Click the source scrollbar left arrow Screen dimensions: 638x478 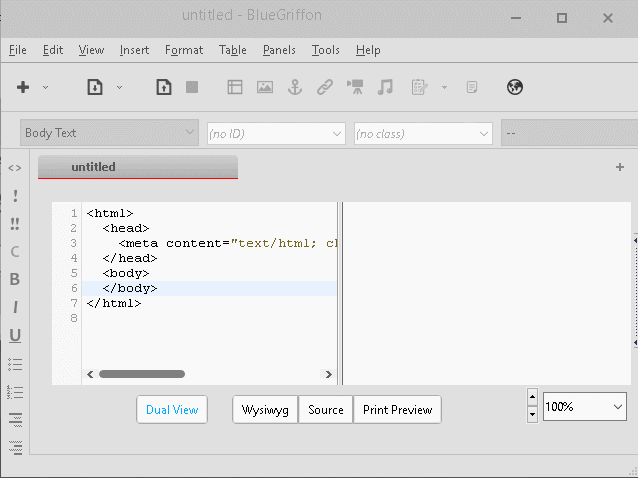[90, 374]
